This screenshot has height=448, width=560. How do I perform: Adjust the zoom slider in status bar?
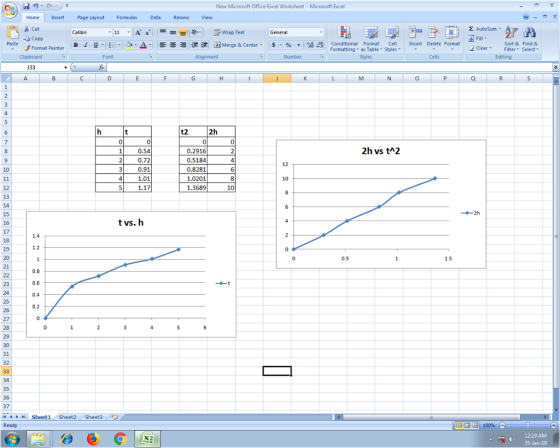pos(528,425)
